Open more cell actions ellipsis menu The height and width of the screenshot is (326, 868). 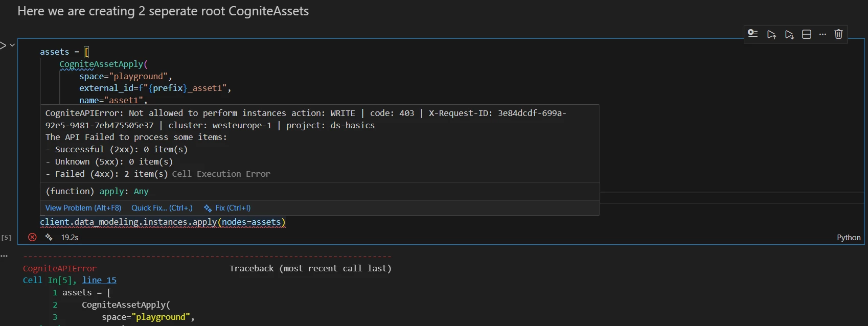click(x=823, y=34)
